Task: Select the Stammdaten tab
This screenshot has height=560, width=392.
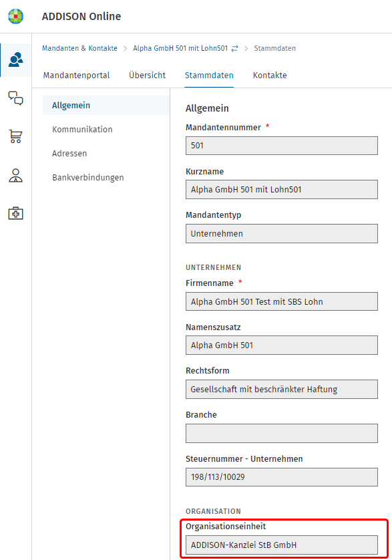Action: click(x=209, y=76)
